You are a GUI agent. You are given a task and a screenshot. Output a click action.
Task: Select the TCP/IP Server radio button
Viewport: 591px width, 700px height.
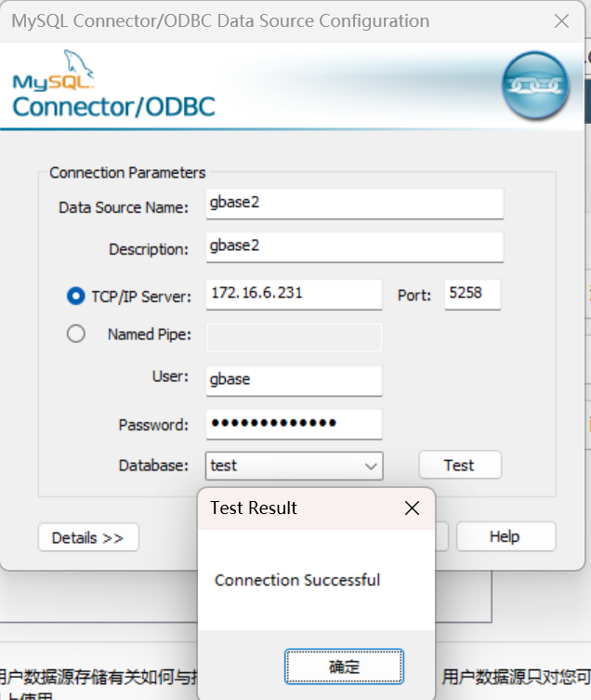click(76, 296)
